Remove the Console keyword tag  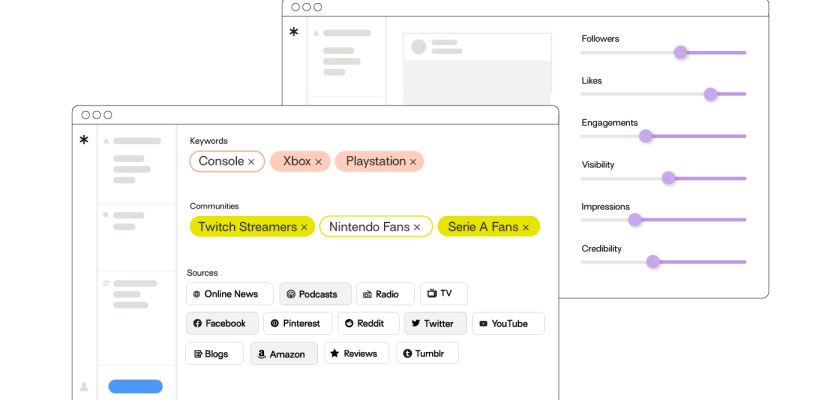click(x=252, y=162)
